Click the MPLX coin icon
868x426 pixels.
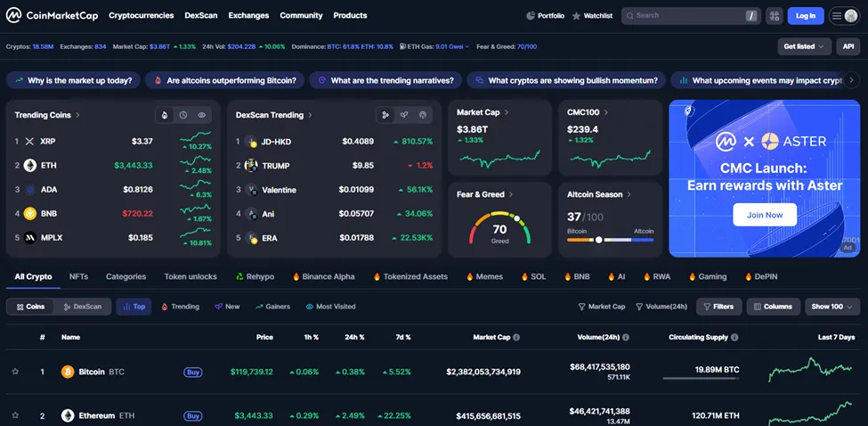coord(30,238)
